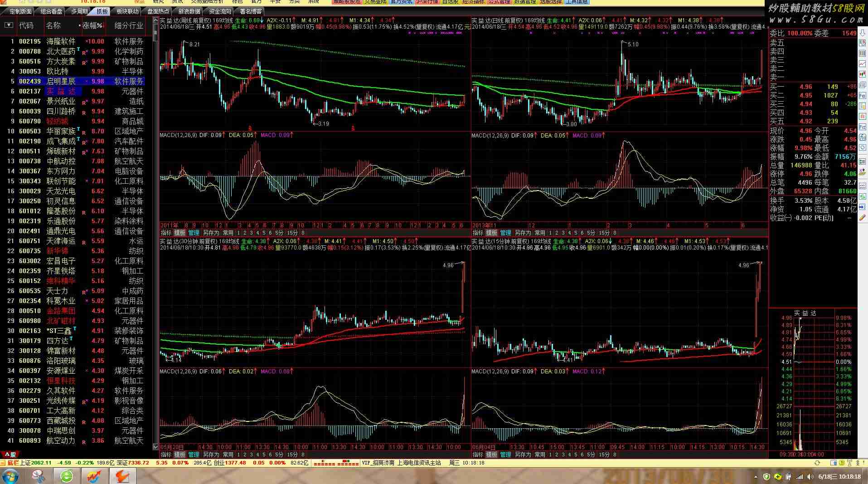
Task: Click 常用 under the daily chart
Action: (540, 233)
